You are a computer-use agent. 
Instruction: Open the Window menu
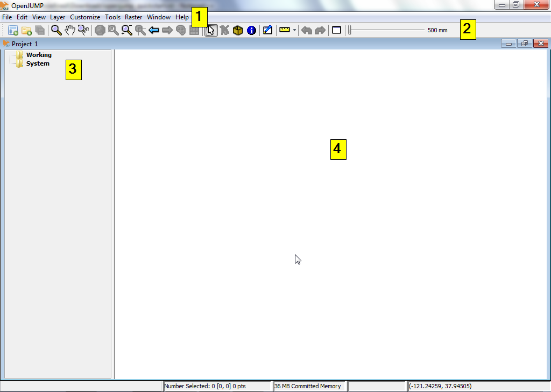[x=159, y=17]
